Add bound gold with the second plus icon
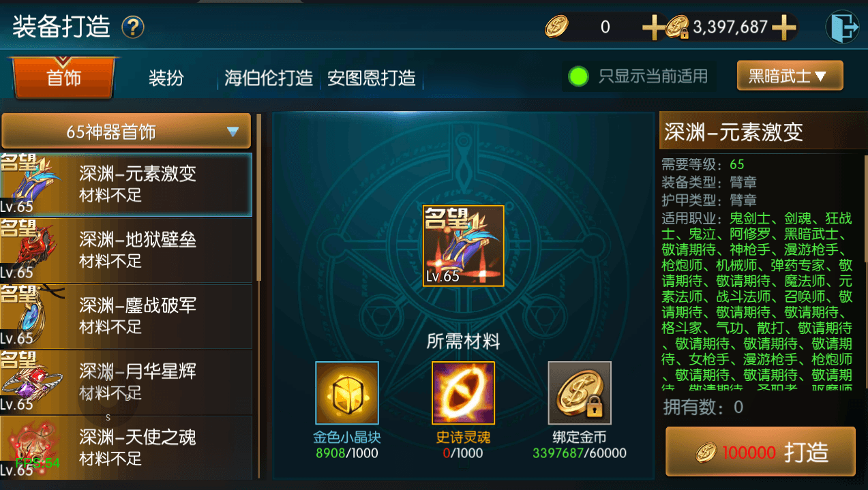This screenshot has width=868, height=490. [x=784, y=28]
